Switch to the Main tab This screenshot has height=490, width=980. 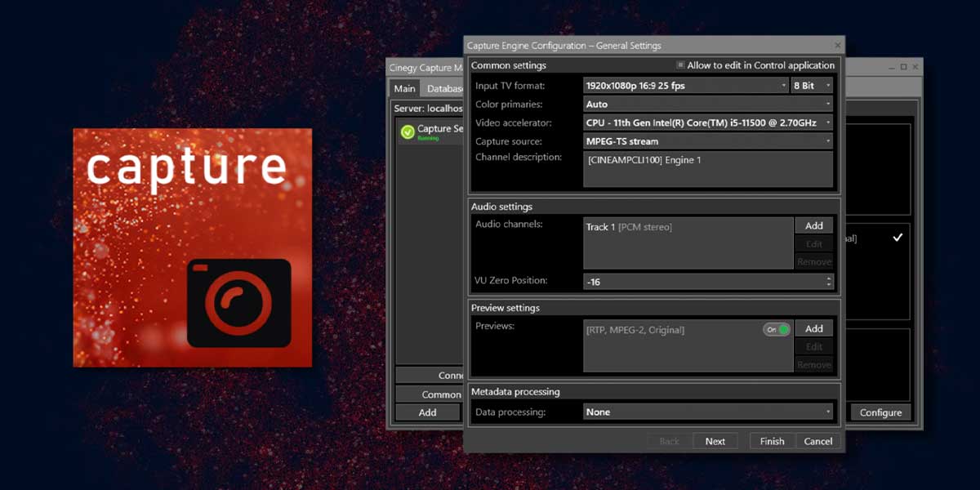[404, 89]
